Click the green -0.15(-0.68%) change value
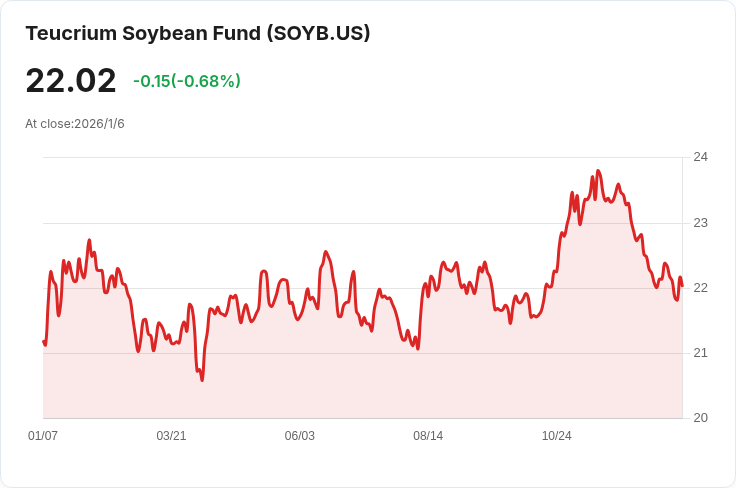The height and width of the screenshot is (488, 736). (187, 81)
